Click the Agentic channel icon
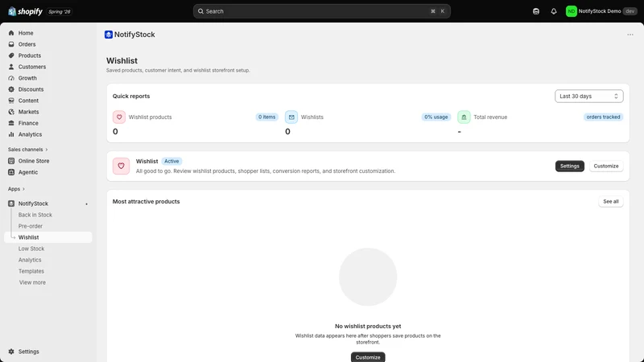644x362 pixels. [x=11, y=172]
